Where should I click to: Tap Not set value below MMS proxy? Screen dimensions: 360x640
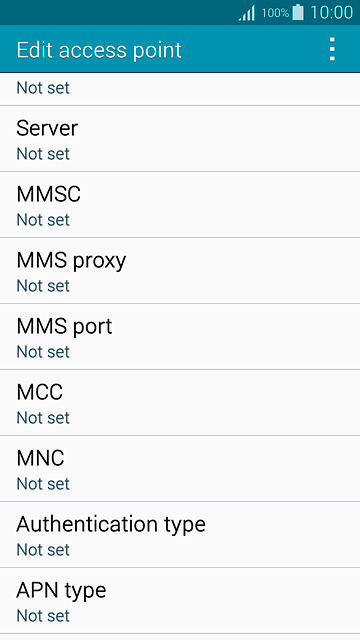(43, 286)
